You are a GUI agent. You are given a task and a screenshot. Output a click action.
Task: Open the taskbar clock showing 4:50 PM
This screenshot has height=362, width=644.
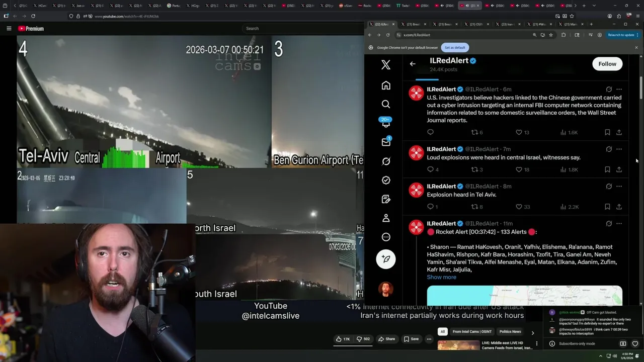[x=627, y=356]
